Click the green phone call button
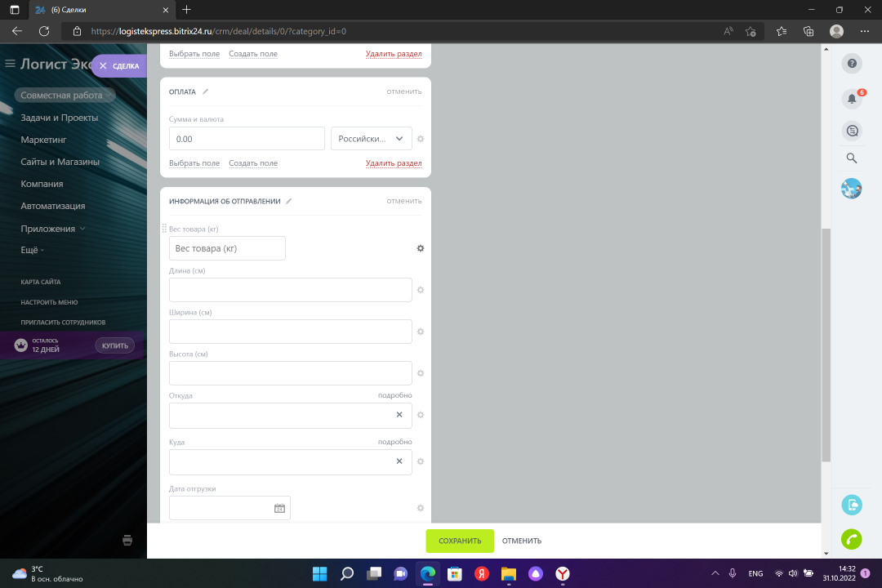Viewport: 882px width, 588px height. click(x=852, y=540)
